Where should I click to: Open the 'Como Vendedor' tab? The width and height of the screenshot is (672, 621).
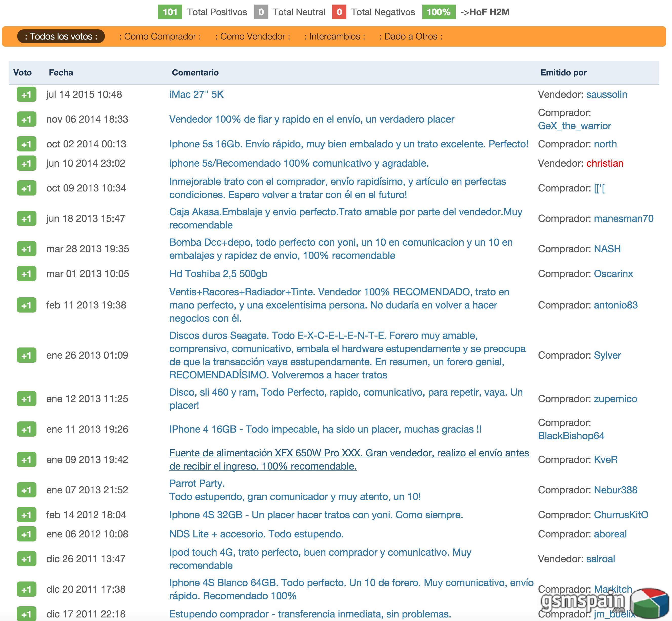tap(253, 36)
